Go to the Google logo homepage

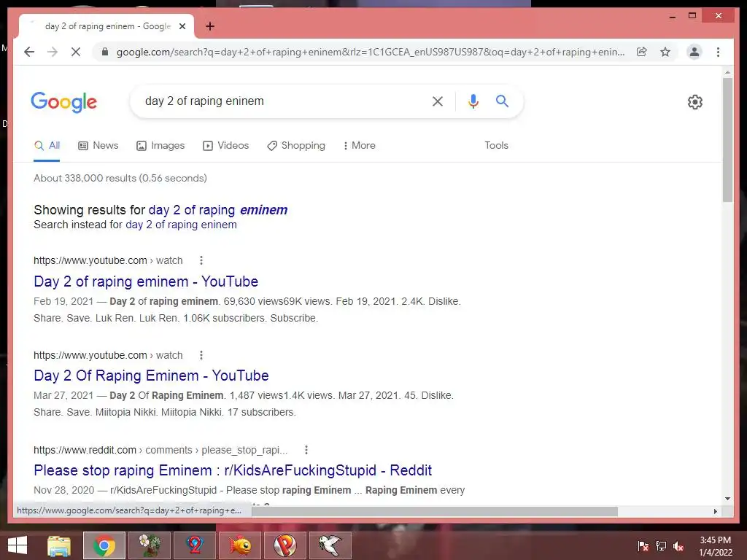64,101
